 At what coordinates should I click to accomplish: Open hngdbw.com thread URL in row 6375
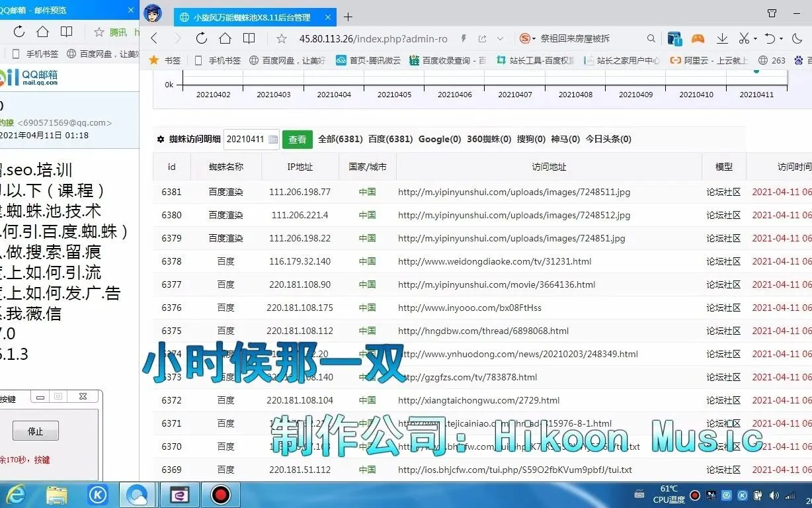[483, 331]
